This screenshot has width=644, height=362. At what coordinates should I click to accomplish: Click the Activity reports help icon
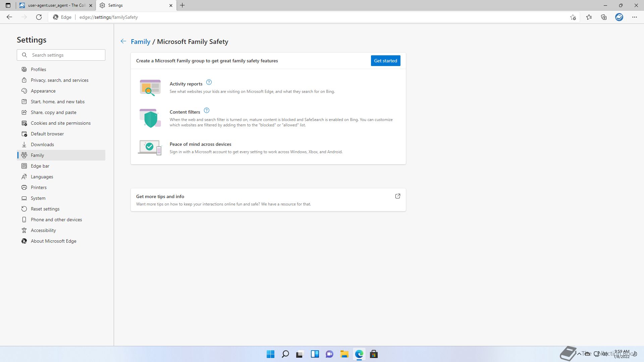(x=209, y=82)
